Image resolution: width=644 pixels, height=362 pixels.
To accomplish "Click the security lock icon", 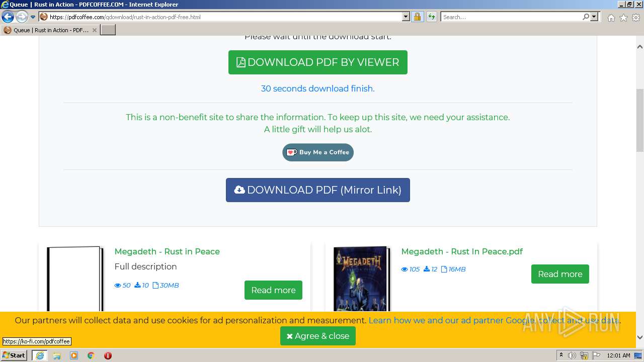I will [x=417, y=17].
